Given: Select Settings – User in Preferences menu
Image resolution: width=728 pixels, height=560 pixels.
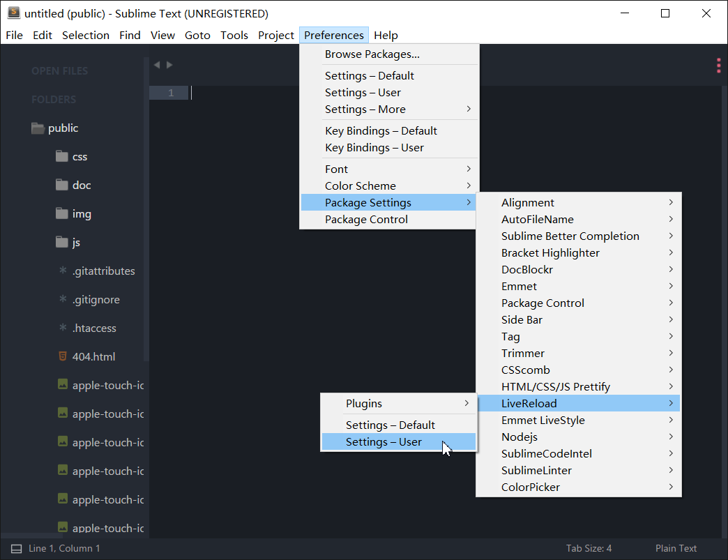Looking at the screenshot, I should point(389,93).
